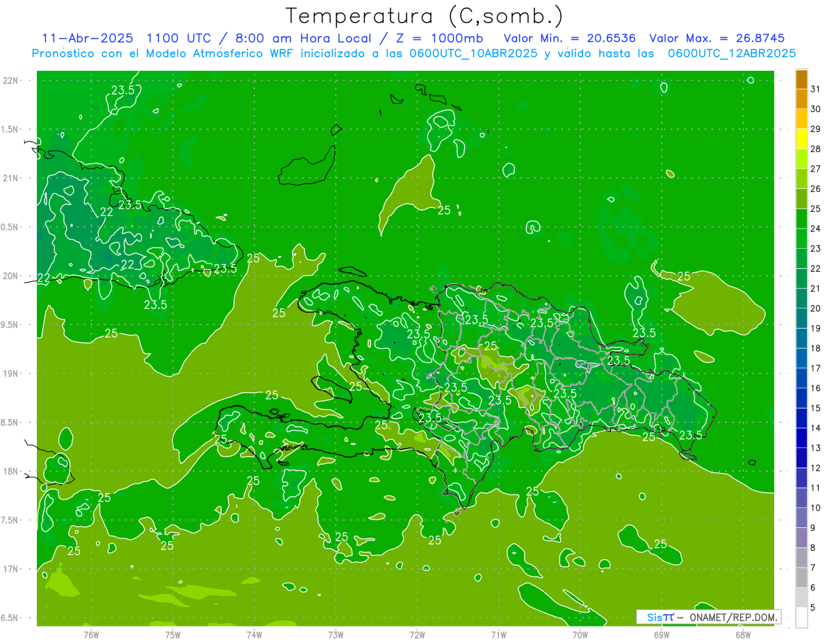Click the legend scale value '12'
834x644 pixels.
[816, 468]
